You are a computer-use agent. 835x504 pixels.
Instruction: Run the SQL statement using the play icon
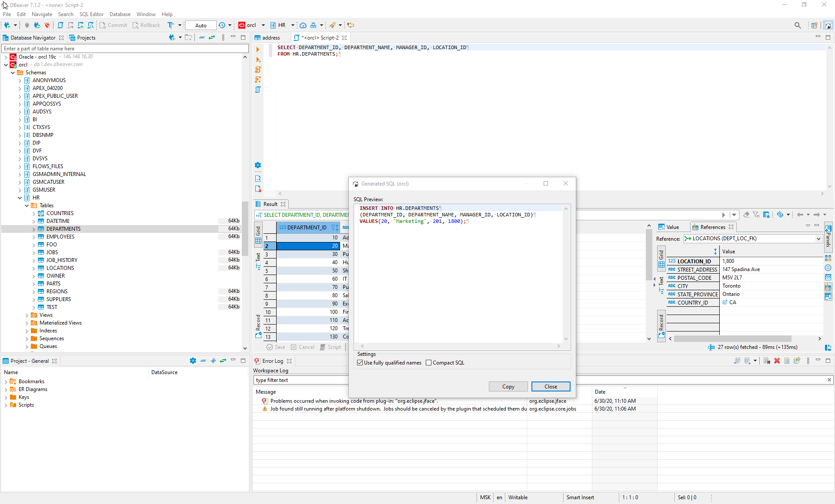pos(258,50)
